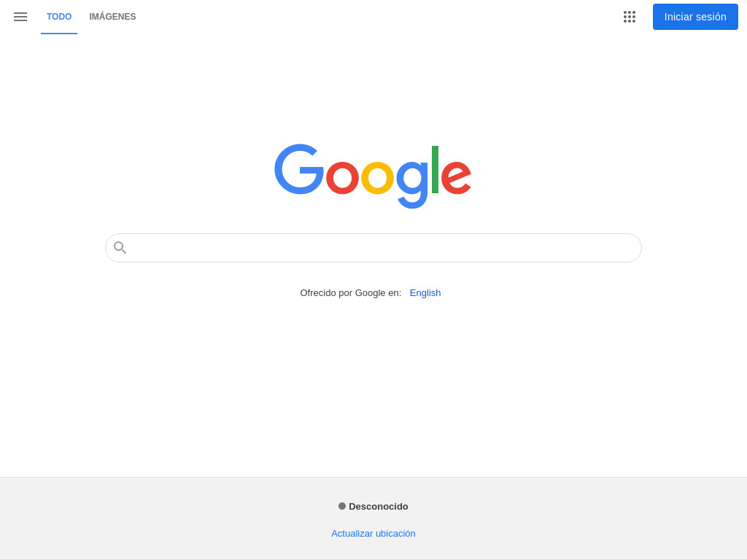Click the blue capital G in logo

(x=299, y=169)
